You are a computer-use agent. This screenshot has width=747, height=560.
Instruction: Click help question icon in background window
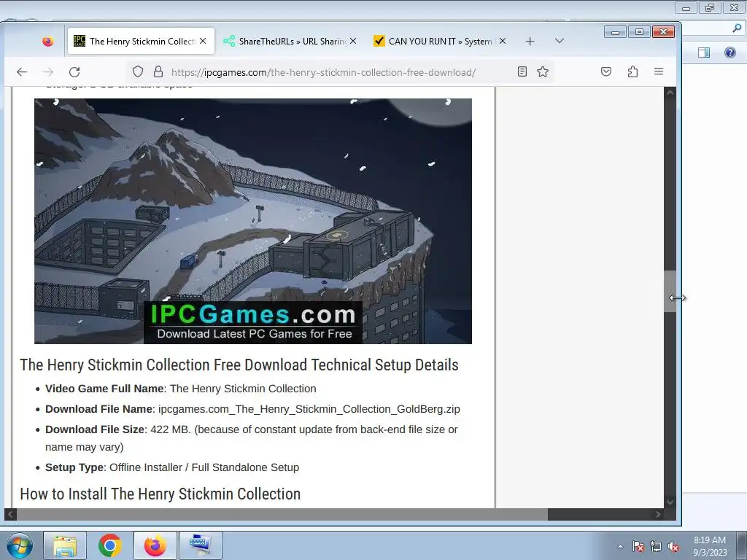pos(729,52)
